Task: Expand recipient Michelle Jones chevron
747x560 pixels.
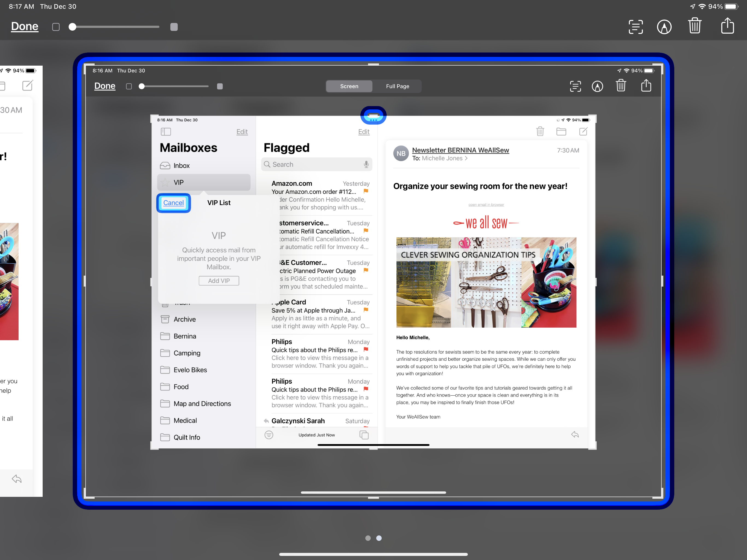Action: coord(466,158)
